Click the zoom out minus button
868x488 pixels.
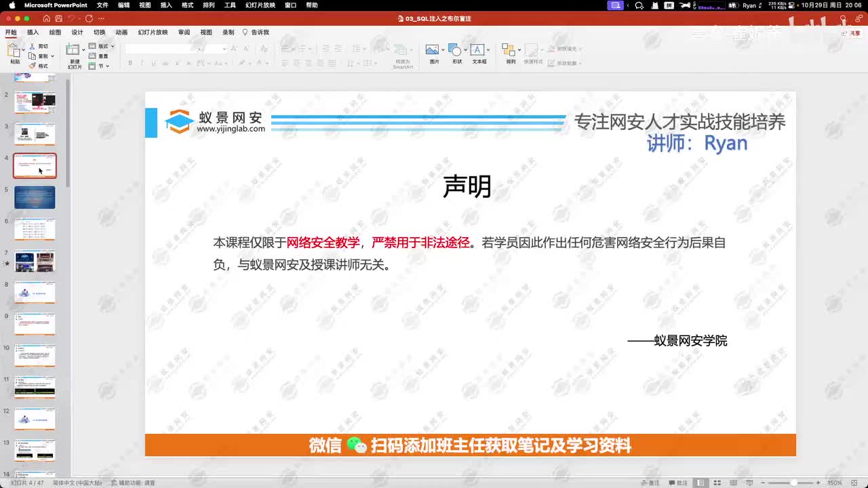click(x=762, y=483)
